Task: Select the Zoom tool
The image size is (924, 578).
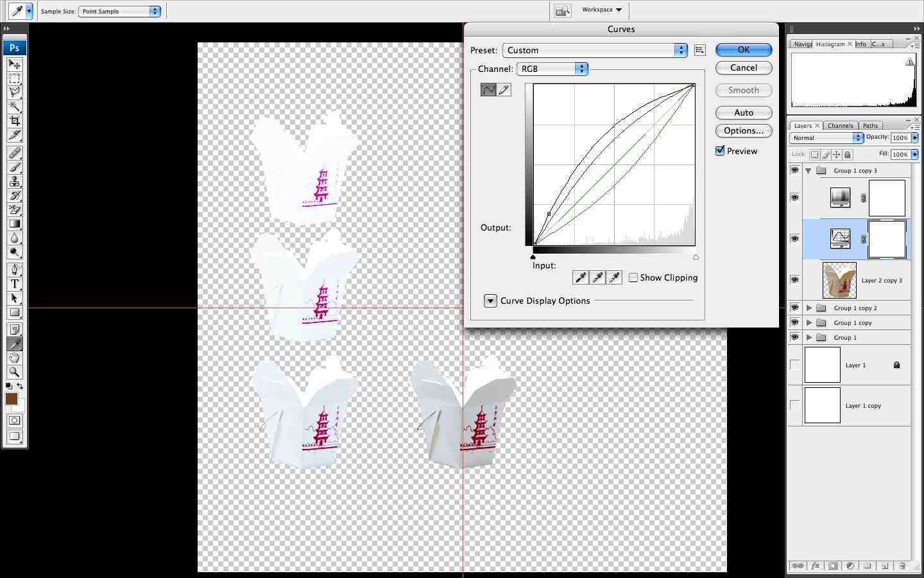Action: [x=14, y=372]
